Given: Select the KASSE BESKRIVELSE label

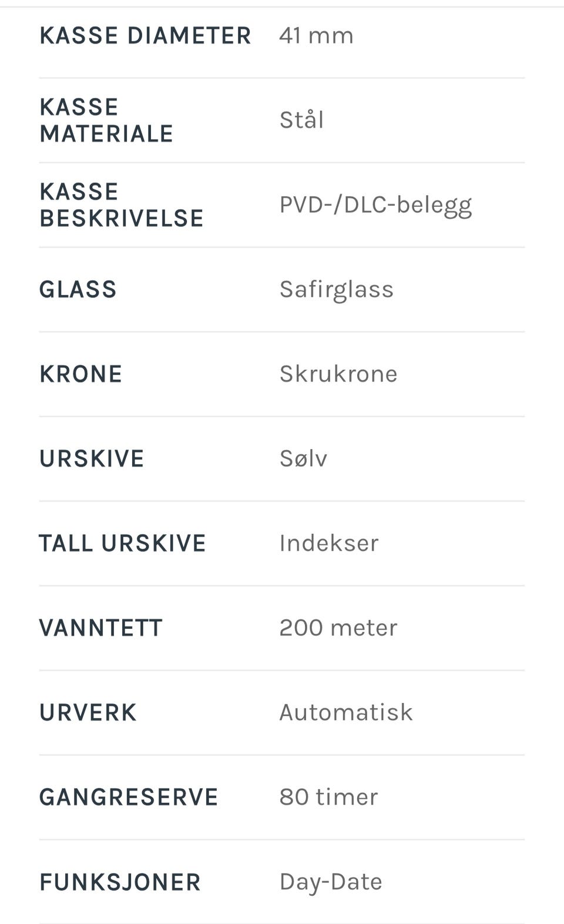Looking at the screenshot, I should click(122, 205).
